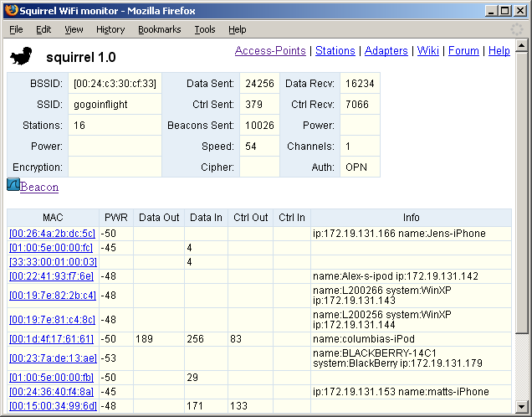The height and width of the screenshot is (417, 532).
Task: Click the Ctrl Out column header
Action: click(x=250, y=218)
